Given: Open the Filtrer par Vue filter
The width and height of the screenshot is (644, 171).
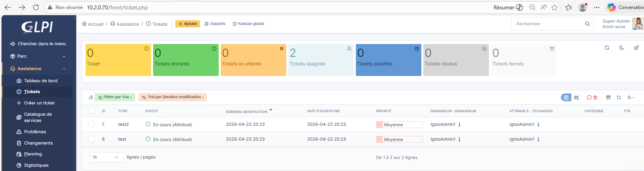Looking at the screenshot, I should click(115, 97).
